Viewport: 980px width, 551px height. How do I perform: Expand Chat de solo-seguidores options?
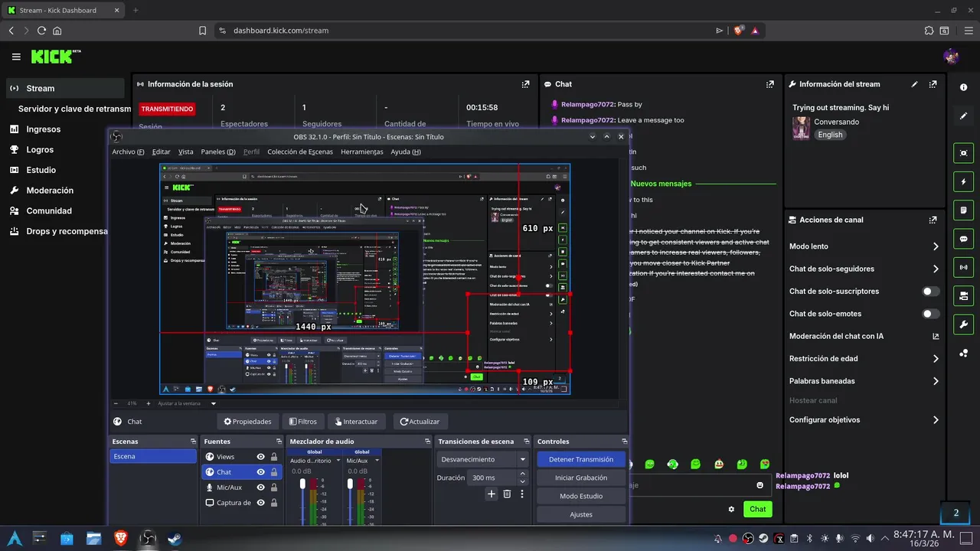coord(936,269)
